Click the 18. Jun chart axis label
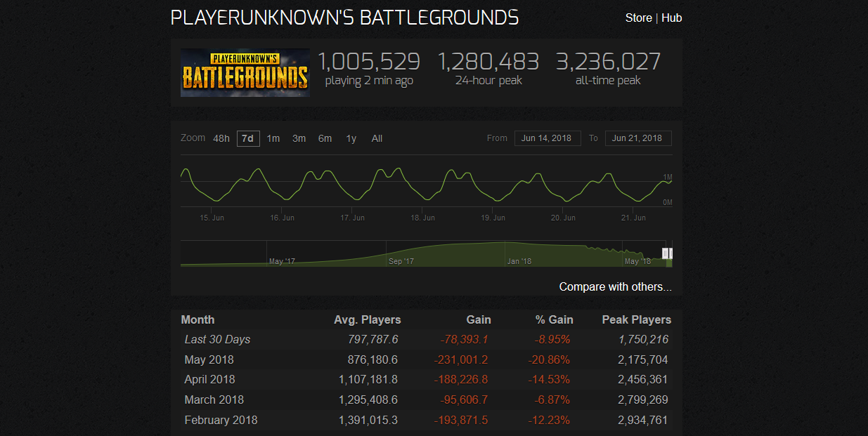Viewport: 868px width, 436px height. click(423, 218)
